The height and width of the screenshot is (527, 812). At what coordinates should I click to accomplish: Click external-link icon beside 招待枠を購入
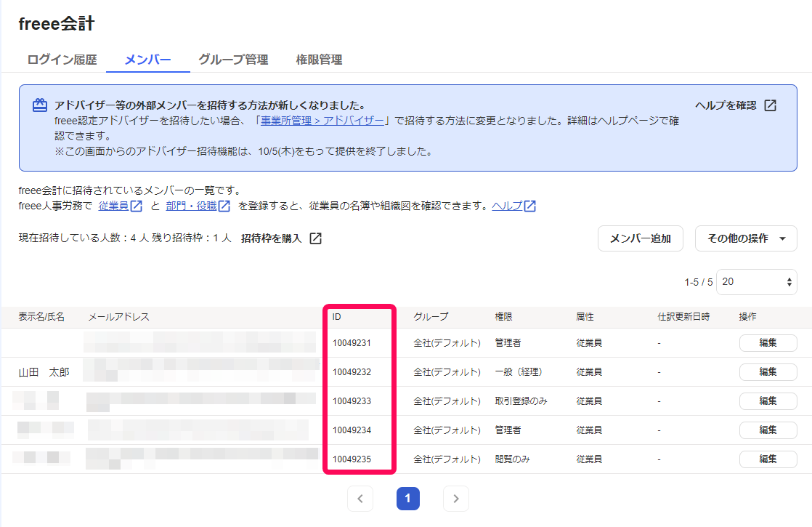(315, 238)
